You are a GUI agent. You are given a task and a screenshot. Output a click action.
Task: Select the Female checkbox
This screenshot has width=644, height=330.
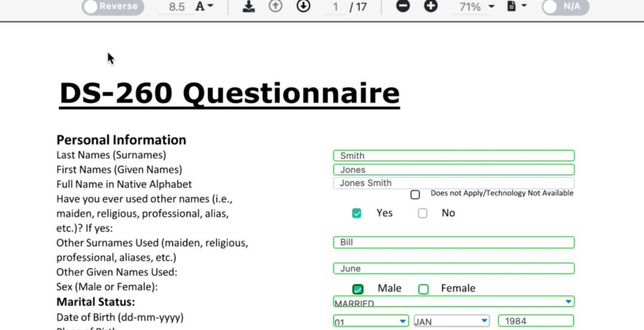(423, 289)
